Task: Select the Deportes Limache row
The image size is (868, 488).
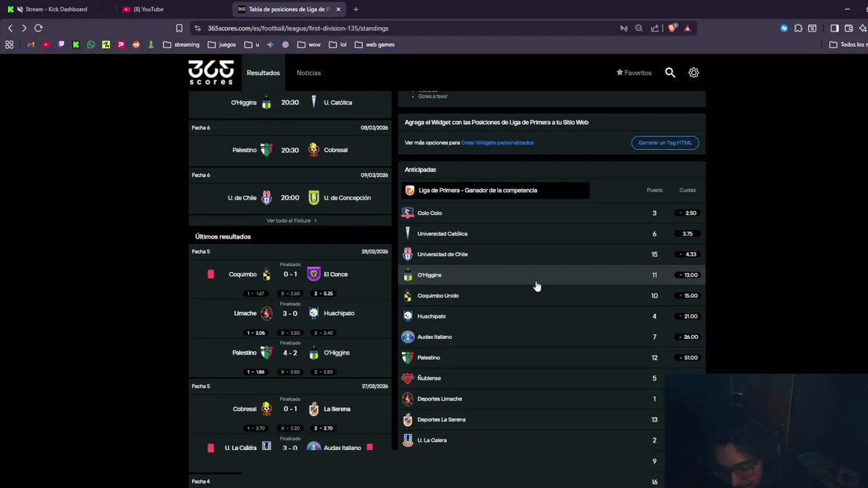Action: click(x=552, y=399)
